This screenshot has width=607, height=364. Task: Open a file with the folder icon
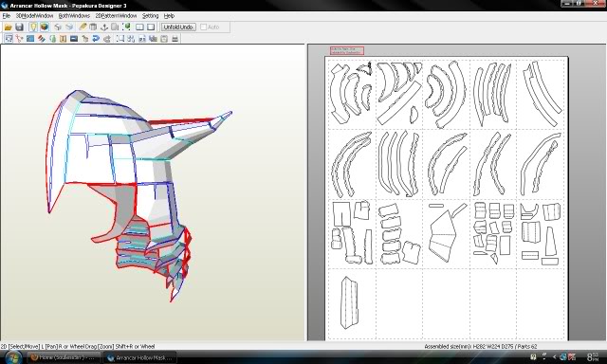tap(8, 27)
